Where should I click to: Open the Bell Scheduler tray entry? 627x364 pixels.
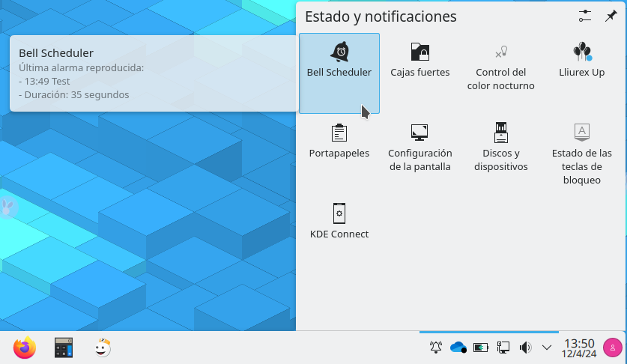pos(339,60)
